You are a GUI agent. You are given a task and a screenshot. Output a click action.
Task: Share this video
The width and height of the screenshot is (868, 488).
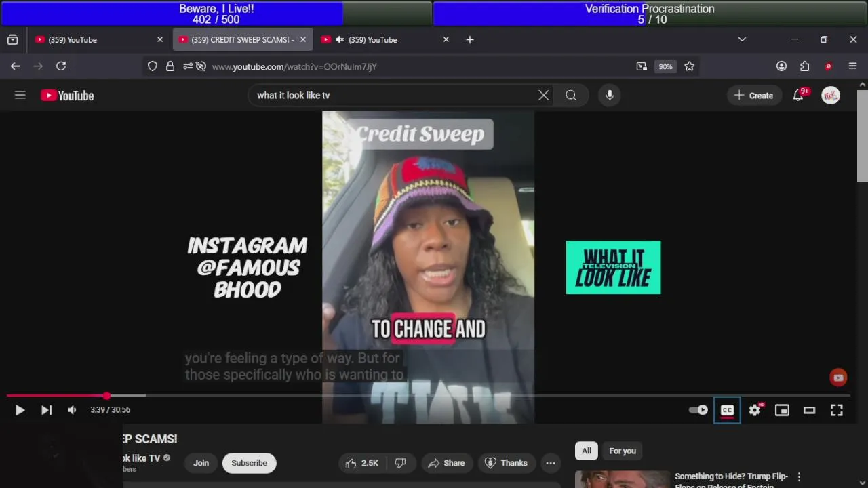click(x=446, y=463)
